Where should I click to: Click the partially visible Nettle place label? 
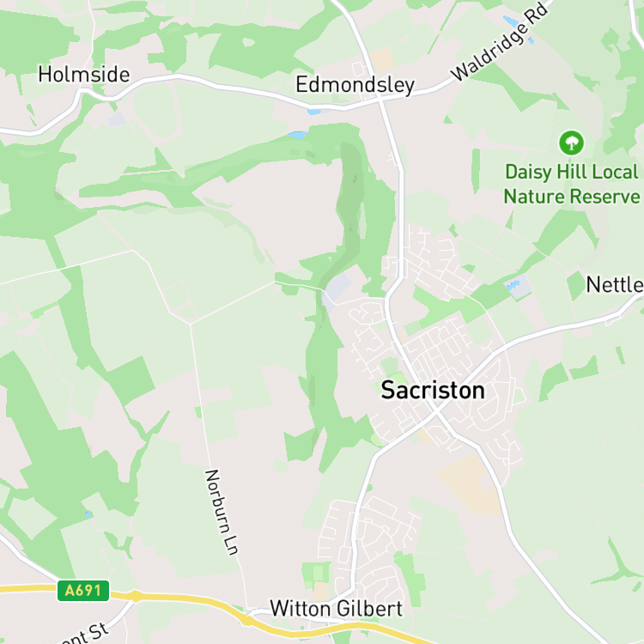615,284
